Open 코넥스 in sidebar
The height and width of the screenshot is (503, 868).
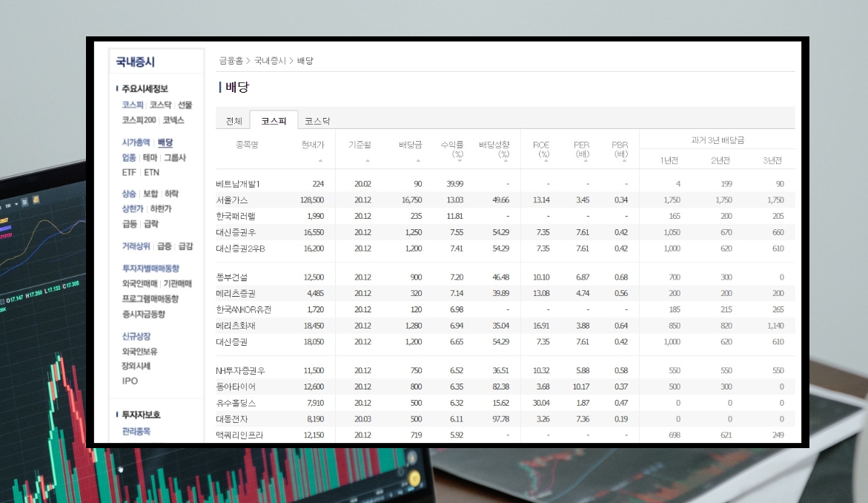pyautogui.click(x=173, y=119)
